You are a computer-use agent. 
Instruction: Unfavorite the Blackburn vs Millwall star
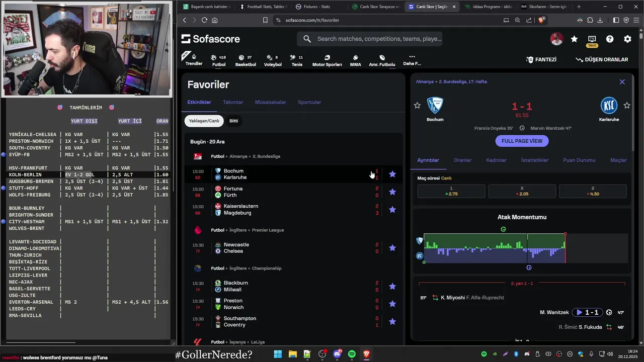coord(392,286)
